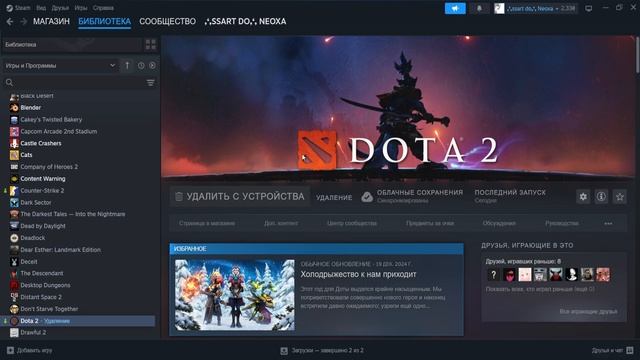This screenshot has width=640, height=360.
Task: Open the Справка menu
Action: (x=103, y=8)
